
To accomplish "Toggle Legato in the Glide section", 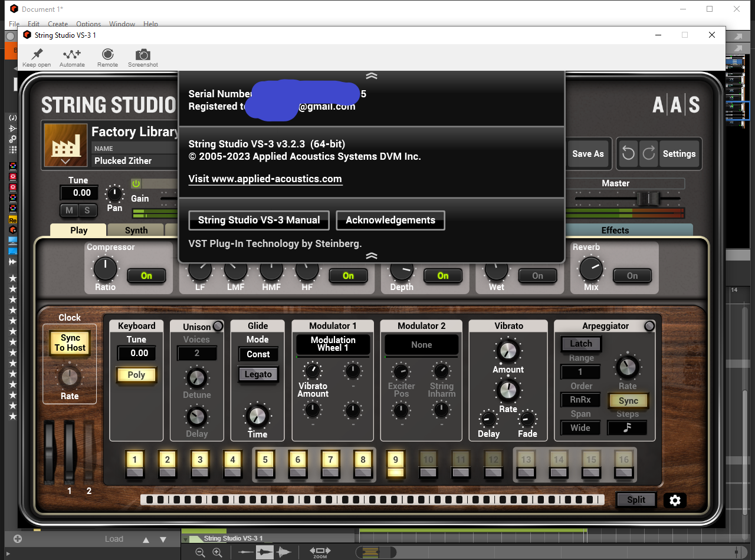I will [258, 374].
